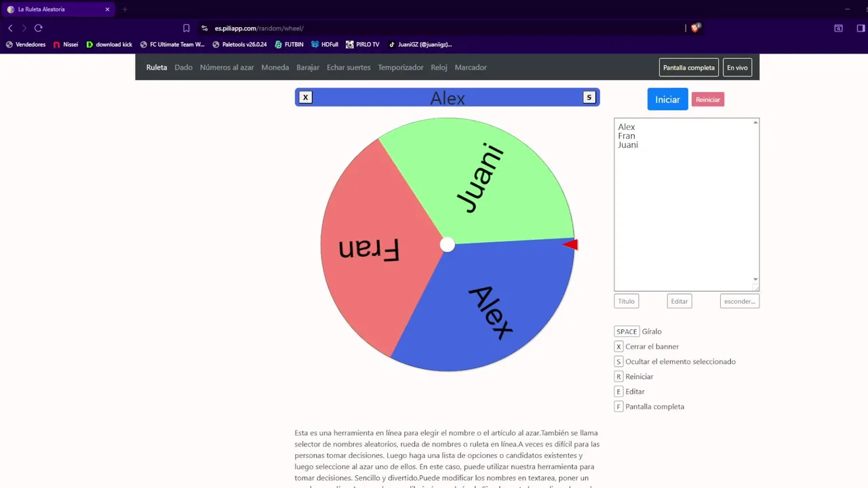
Task: Open the Paletools v26.0.24 bookmark
Action: click(x=239, y=45)
